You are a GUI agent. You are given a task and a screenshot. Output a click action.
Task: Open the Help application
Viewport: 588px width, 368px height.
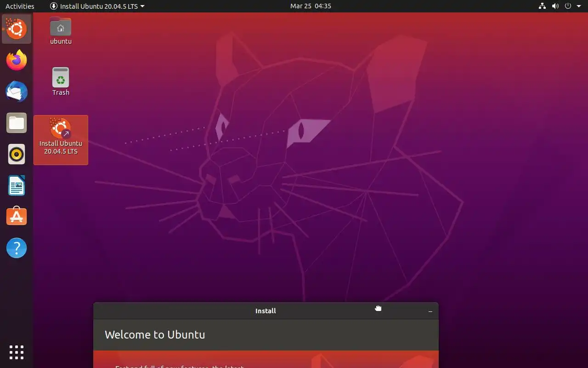click(x=17, y=248)
